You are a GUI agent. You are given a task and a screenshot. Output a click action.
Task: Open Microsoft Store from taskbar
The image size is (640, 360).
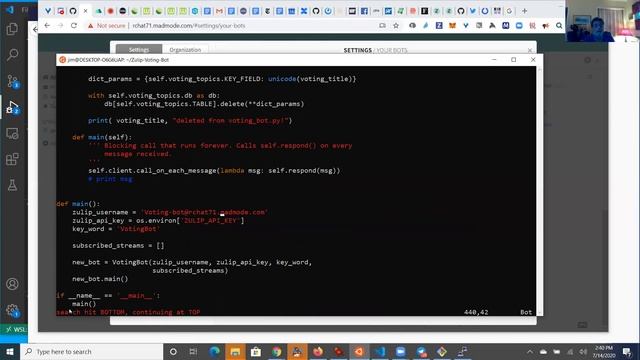(256, 351)
